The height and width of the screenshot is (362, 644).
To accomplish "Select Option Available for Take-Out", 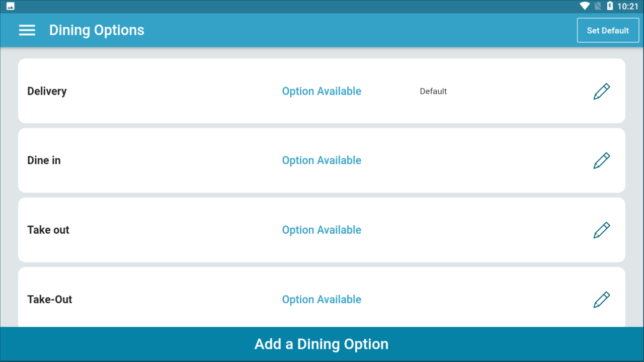I will (x=321, y=299).
